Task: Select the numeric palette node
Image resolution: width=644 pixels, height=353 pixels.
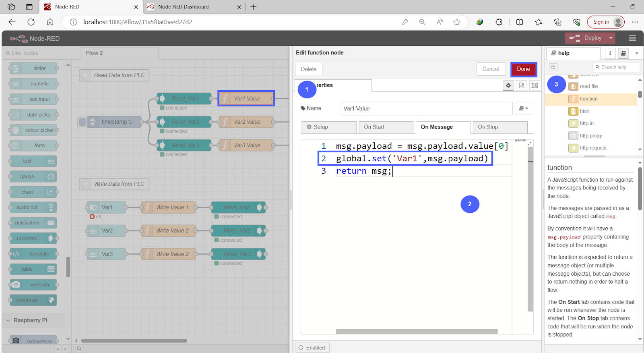Action: 33,84
